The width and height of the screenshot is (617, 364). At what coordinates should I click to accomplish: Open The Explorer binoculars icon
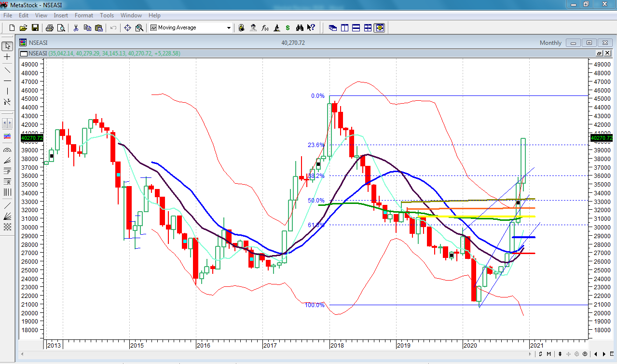click(300, 28)
